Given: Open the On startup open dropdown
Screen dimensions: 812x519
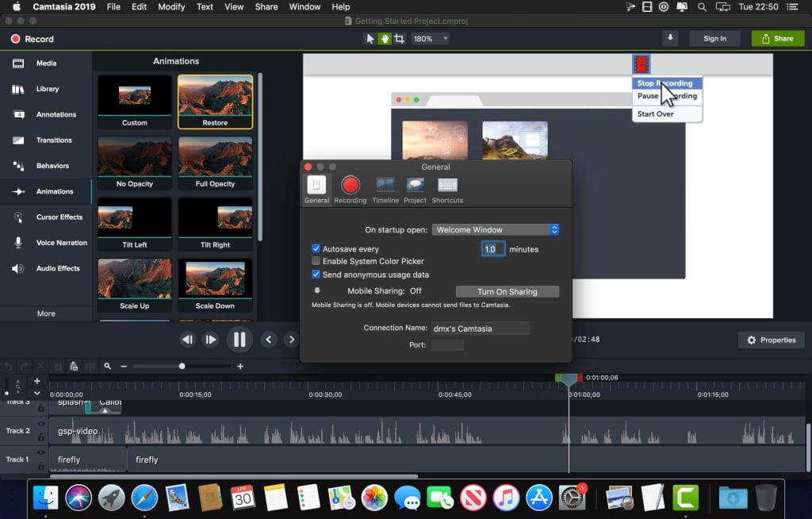Looking at the screenshot, I should [496, 229].
